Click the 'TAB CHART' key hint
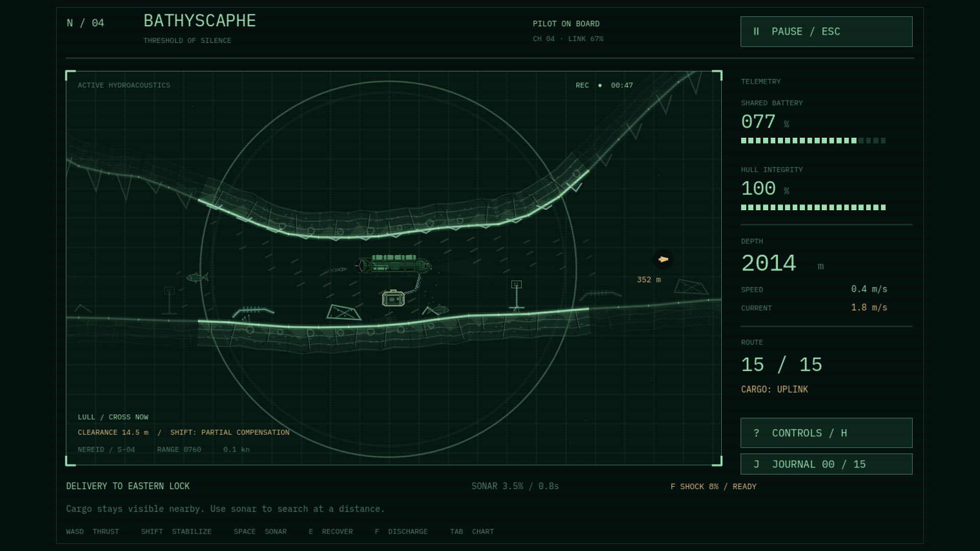980x551 pixels. coord(472,532)
